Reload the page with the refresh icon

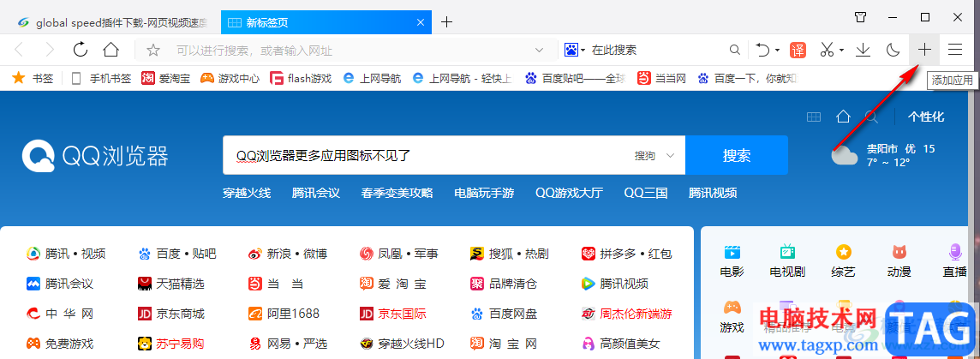point(80,50)
